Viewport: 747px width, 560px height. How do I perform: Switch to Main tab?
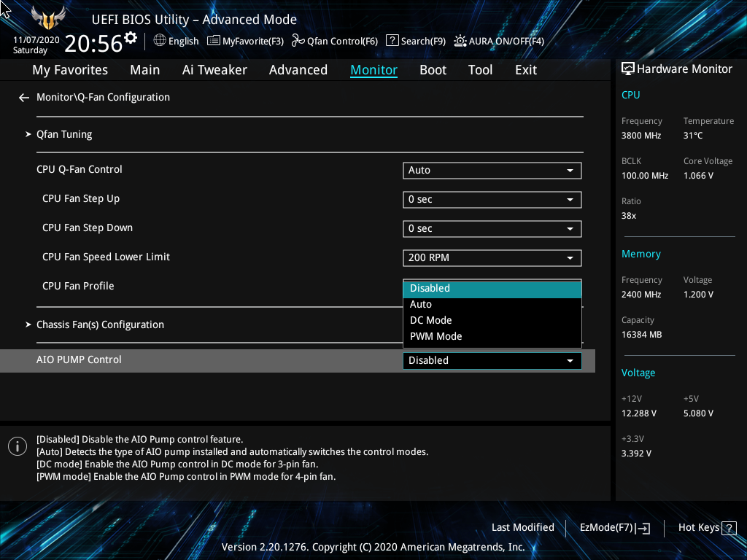click(145, 70)
